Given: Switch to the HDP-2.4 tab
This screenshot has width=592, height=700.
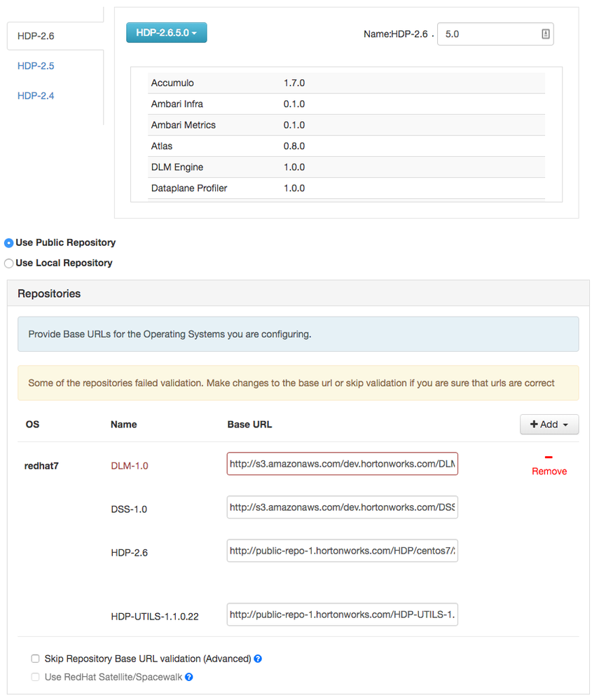Looking at the screenshot, I should [36, 95].
